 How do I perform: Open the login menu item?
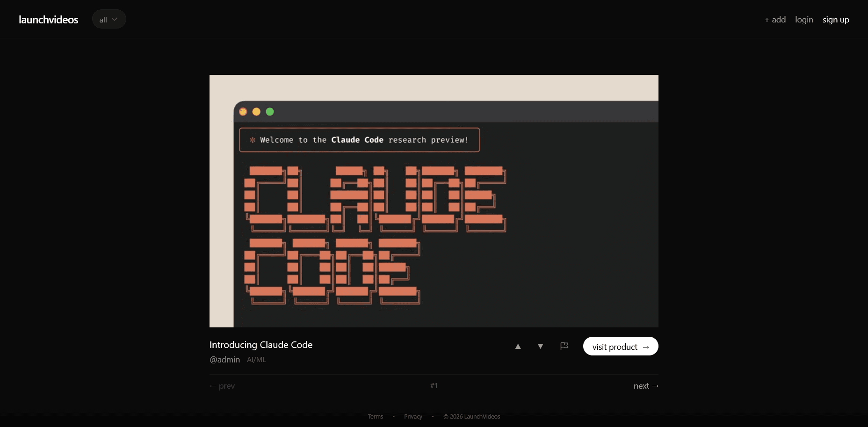(804, 19)
